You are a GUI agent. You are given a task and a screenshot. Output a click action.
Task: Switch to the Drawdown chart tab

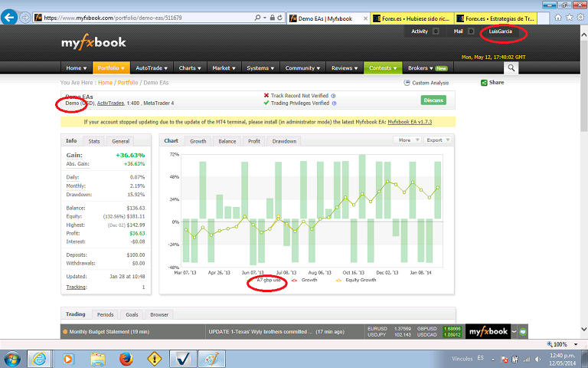click(x=284, y=141)
